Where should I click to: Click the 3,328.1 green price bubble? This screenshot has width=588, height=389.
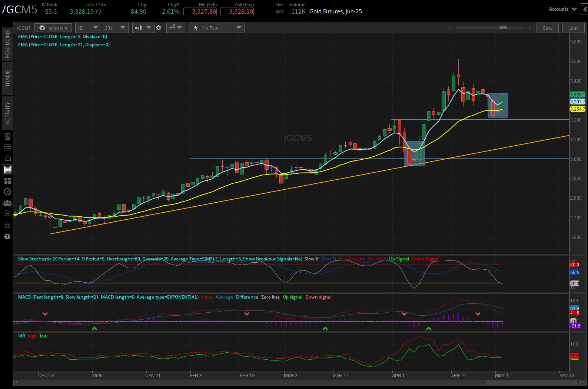(x=578, y=95)
